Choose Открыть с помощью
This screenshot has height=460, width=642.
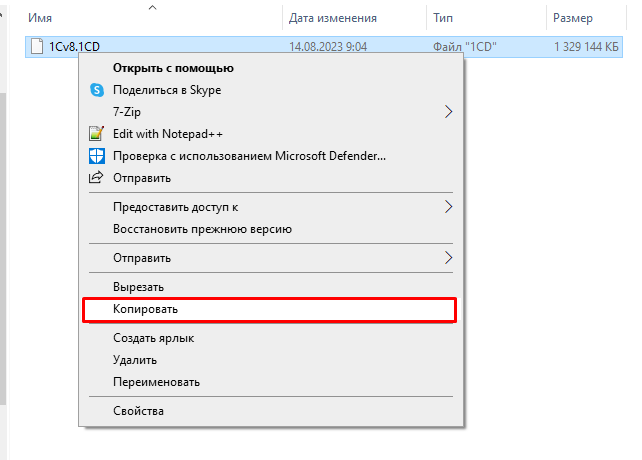(x=173, y=68)
